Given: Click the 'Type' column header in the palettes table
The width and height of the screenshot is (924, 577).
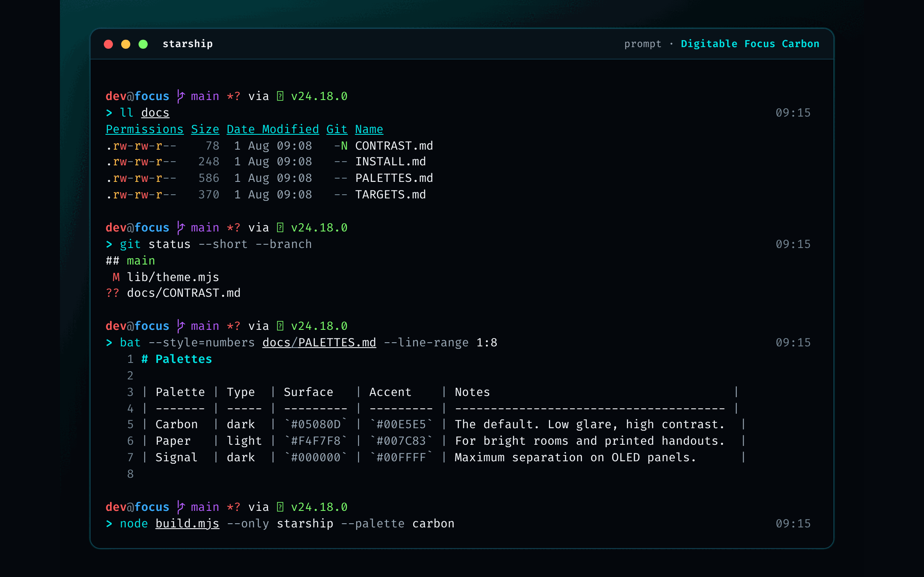Looking at the screenshot, I should tap(241, 392).
